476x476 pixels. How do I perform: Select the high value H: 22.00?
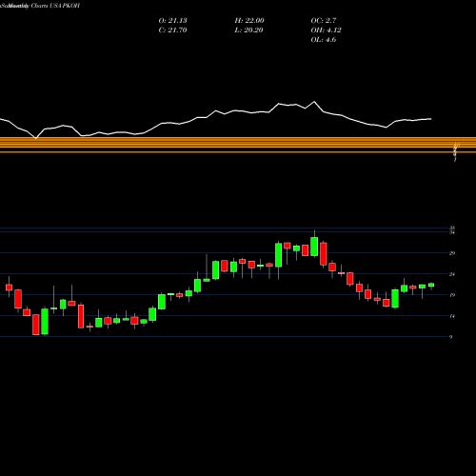249,21
